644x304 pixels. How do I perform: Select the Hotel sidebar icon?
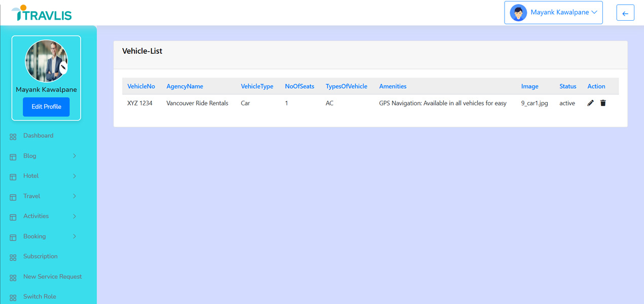click(12, 176)
